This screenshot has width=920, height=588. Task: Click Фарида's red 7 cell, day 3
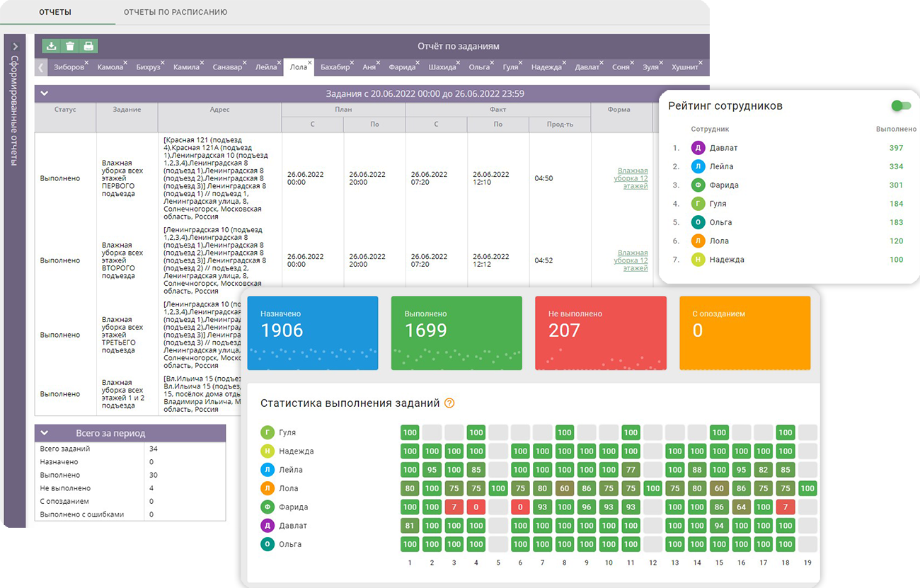click(x=454, y=507)
